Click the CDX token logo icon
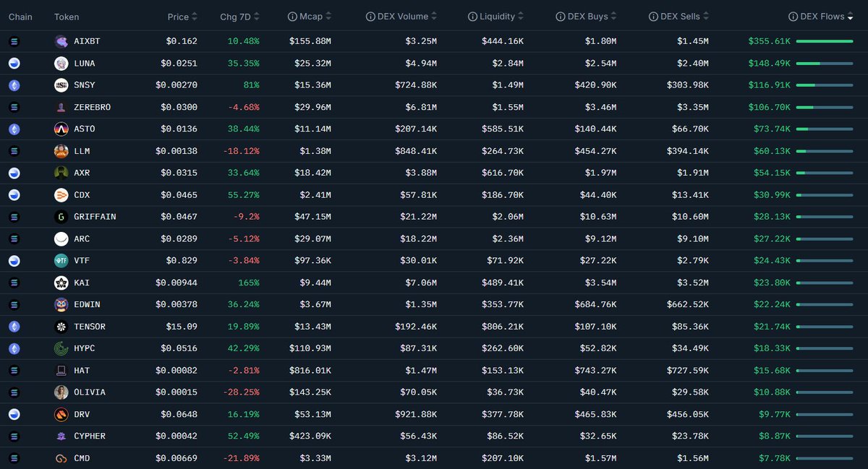The height and width of the screenshot is (469, 868). click(x=61, y=195)
